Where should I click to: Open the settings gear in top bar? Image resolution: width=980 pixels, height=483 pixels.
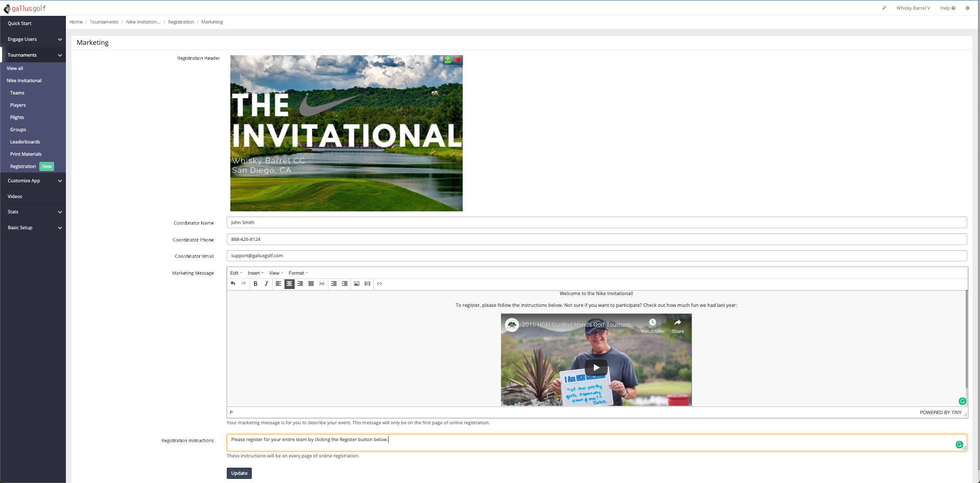(x=967, y=8)
